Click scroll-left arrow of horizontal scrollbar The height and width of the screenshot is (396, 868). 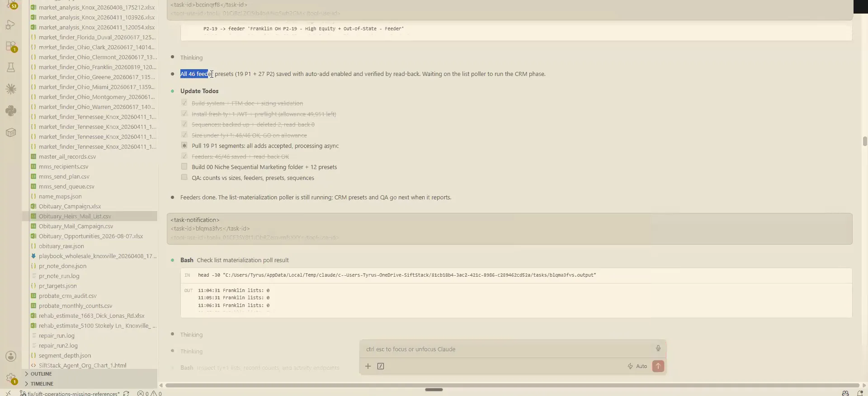[x=161, y=385]
